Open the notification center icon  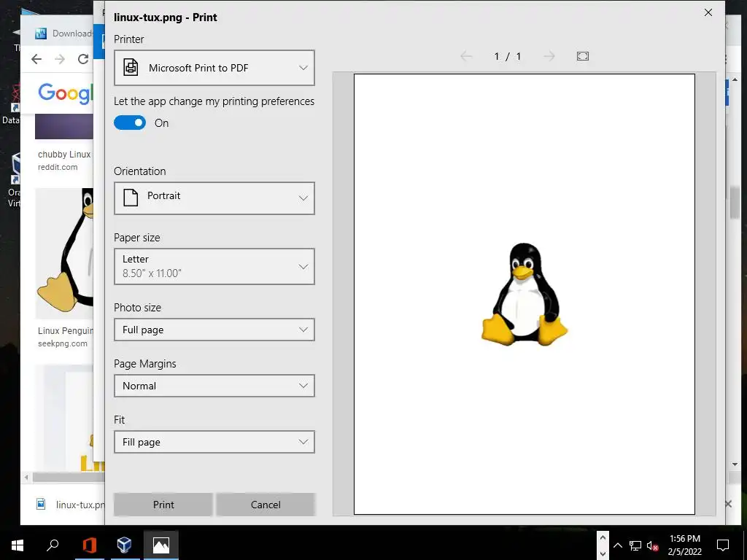tap(723, 545)
